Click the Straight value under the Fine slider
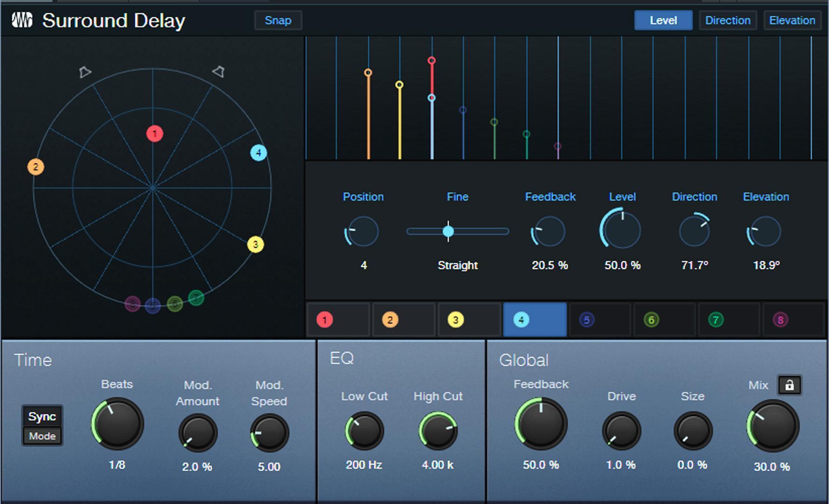 457,265
